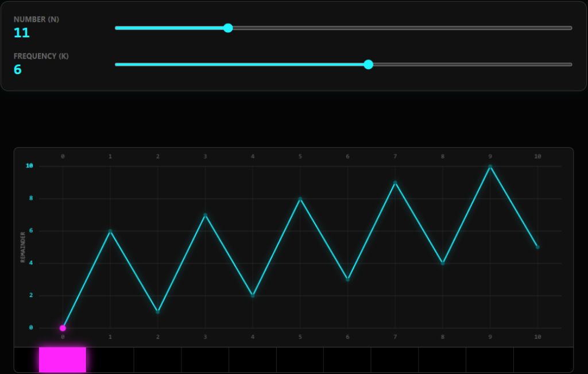Image resolution: width=588 pixels, height=374 pixels.
Task: Click the valley data point at index 4
Action: tap(253, 296)
